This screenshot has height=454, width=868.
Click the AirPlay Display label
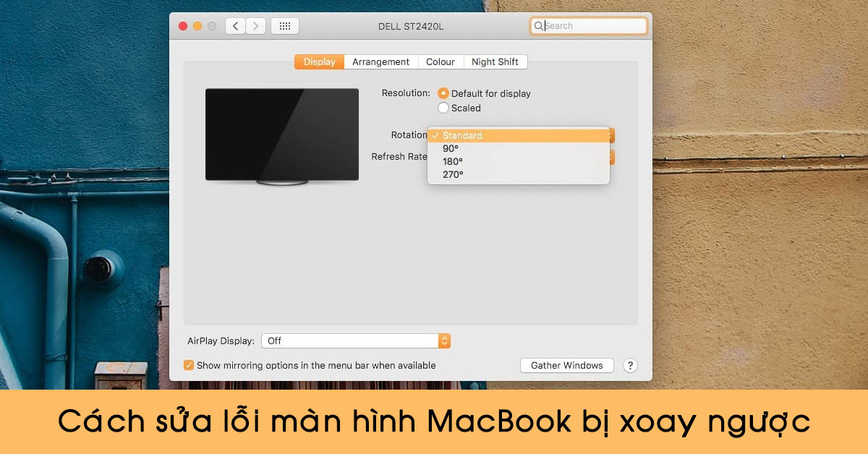221,340
